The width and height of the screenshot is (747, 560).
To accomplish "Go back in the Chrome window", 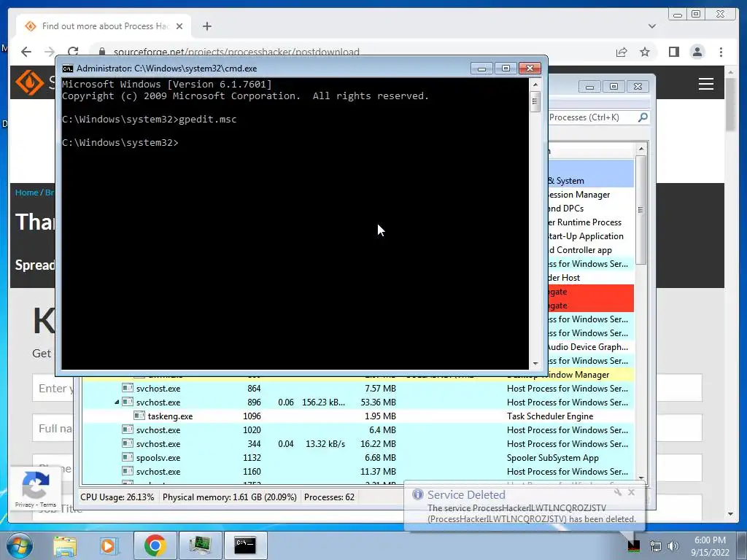I will click(x=26, y=52).
